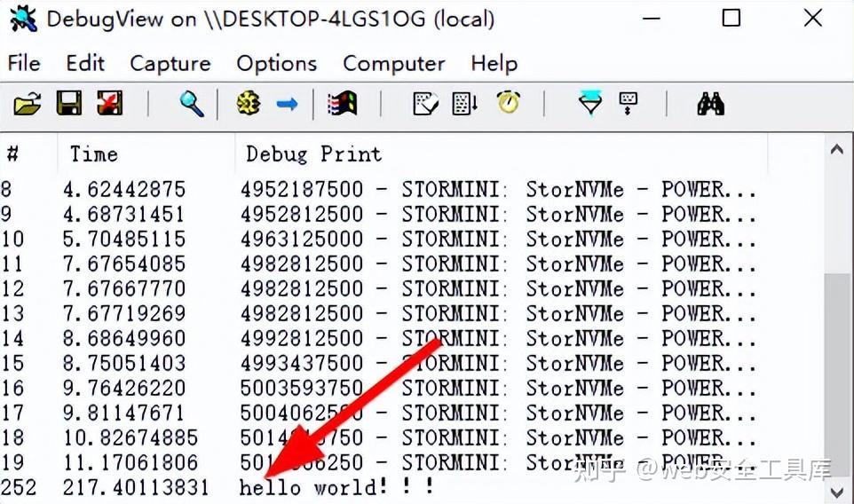Select row number 10

[12, 239]
